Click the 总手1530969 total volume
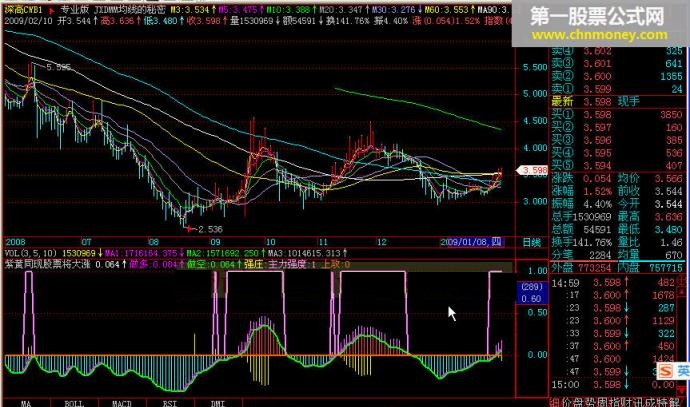The width and height of the screenshot is (690, 407). (581, 217)
